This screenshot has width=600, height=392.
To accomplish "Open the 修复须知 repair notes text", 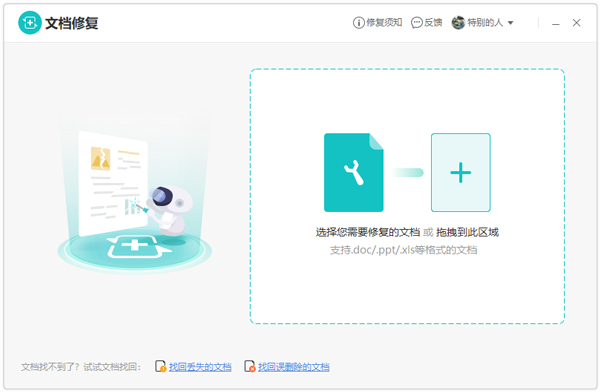I will click(384, 23).
